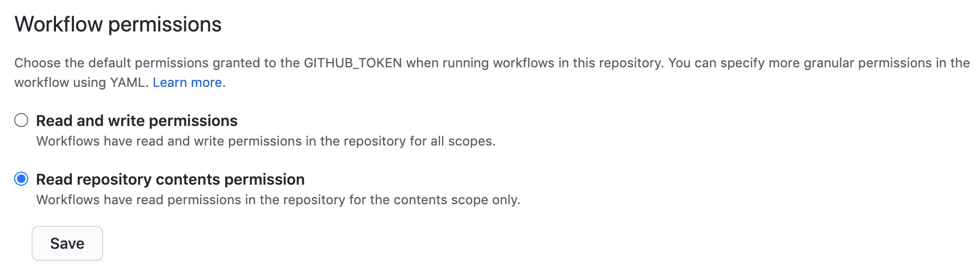Image resolution: width=980 pixels, height=277 pixels.
Task: Open the Learn more link
Action: pyautogui.click(x=189, y=83)
